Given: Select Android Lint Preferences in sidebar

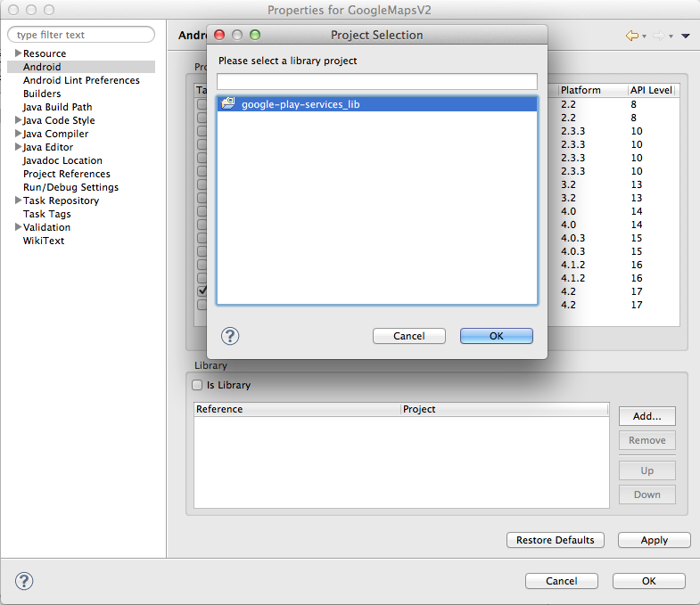Looking at the screenshot, I should (x=81, y=80).
